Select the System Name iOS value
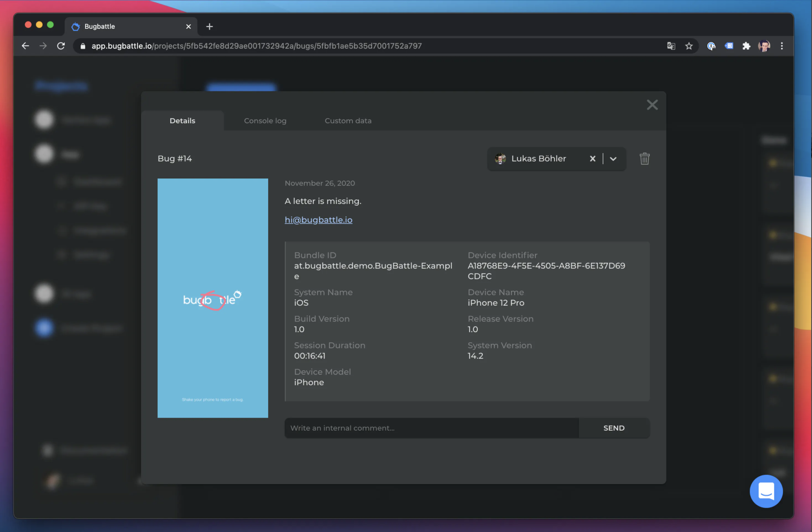This screenshot has height=532, width=812. point(301,303)
